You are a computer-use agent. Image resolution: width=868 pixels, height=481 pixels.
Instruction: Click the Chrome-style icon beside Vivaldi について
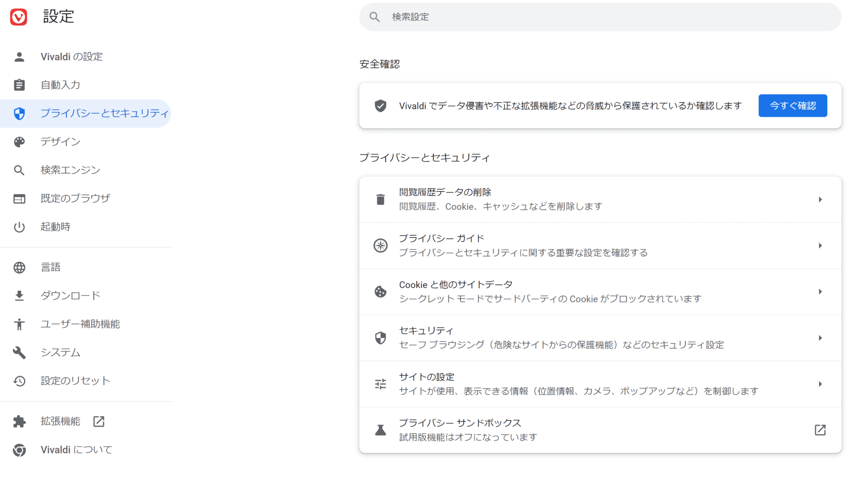(19, 450)
